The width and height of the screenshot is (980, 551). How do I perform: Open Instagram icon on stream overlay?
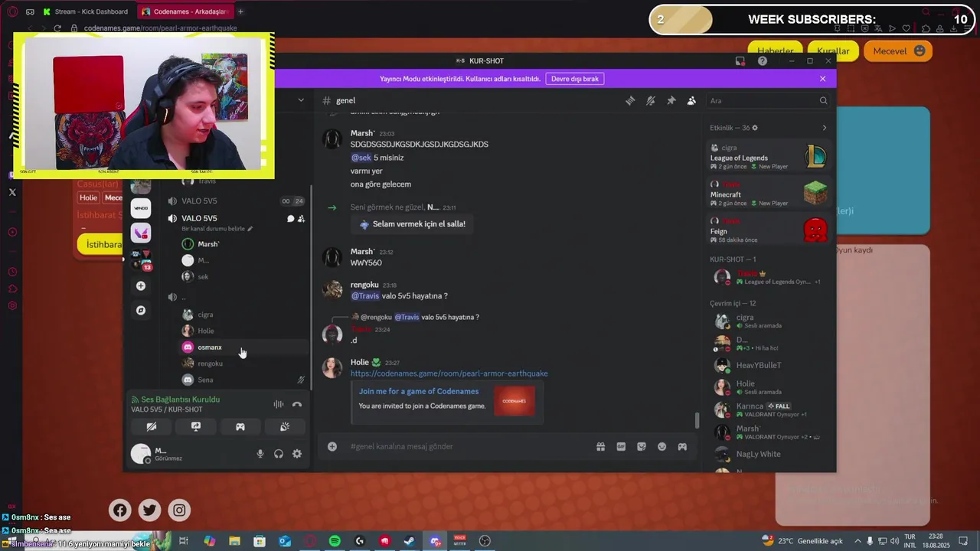[179, 510]
